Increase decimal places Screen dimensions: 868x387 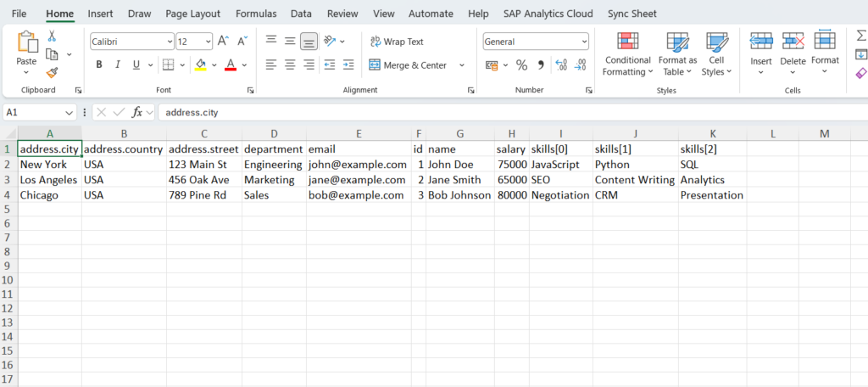[x=561, y=65]
